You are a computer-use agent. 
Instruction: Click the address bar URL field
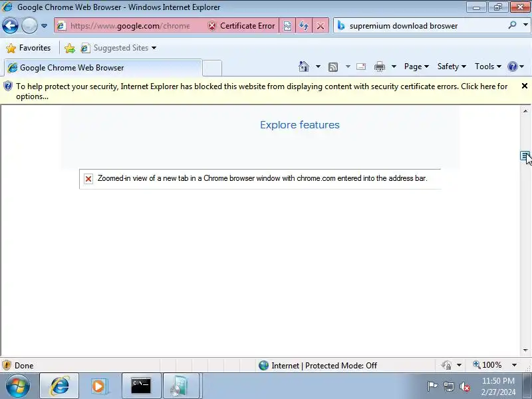tap(130, 26)
